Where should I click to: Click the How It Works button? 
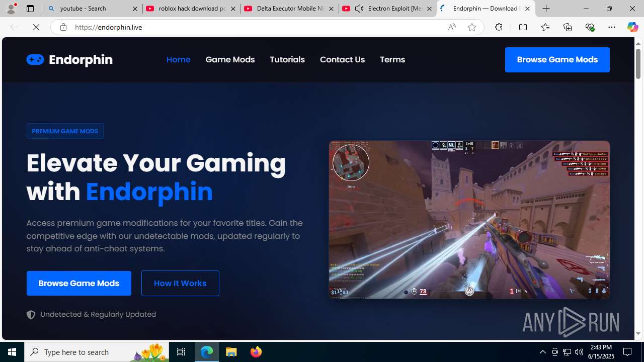click(x=180, y=283)
